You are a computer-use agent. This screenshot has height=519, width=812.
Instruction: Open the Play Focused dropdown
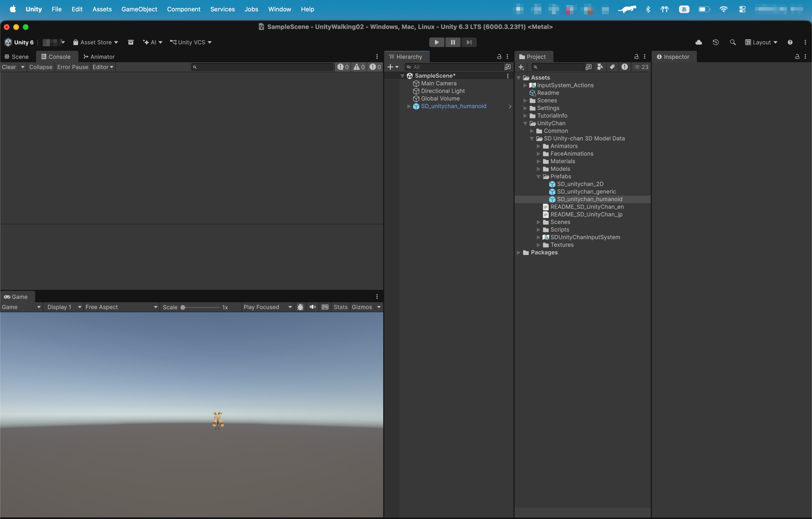pyautogui.click(x=267, y=307)
